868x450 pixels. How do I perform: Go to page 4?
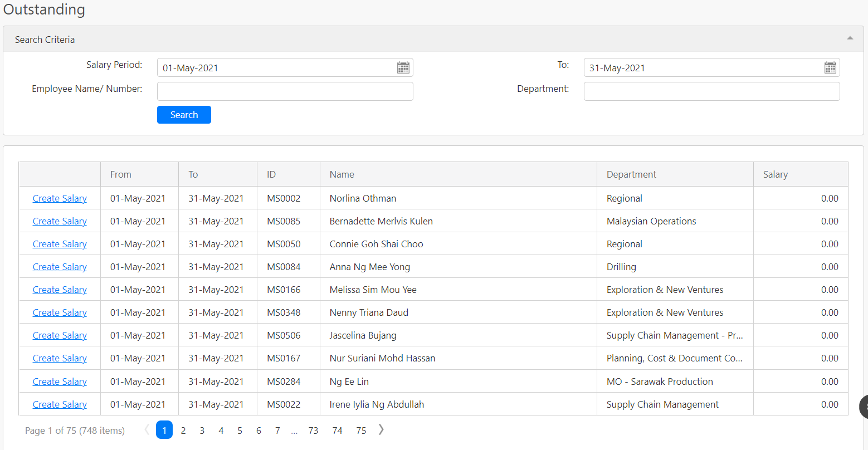(221, 431)
